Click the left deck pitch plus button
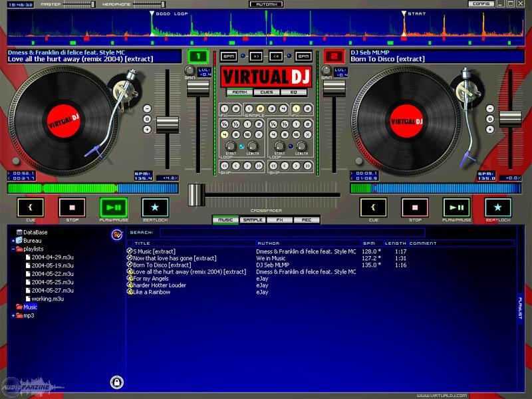This screenshot has width=532, height=399. point(147,129)
